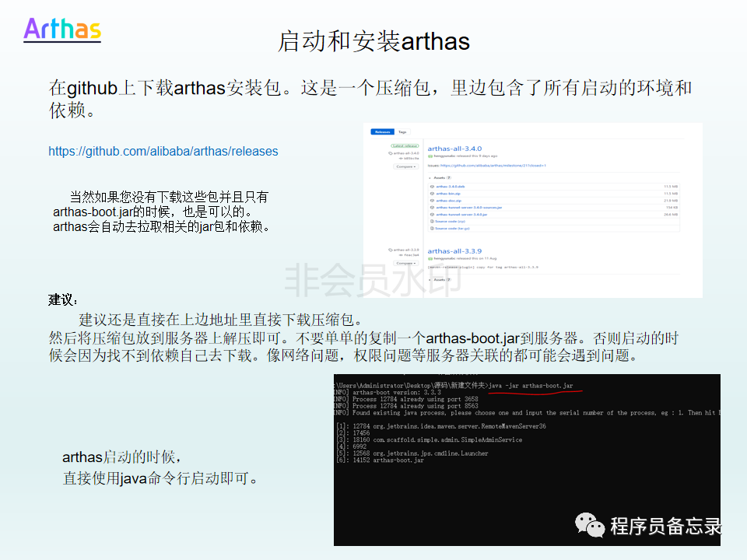Select process [3] SimpleAdminService line

pyautogui.click(x=430, y=439)
